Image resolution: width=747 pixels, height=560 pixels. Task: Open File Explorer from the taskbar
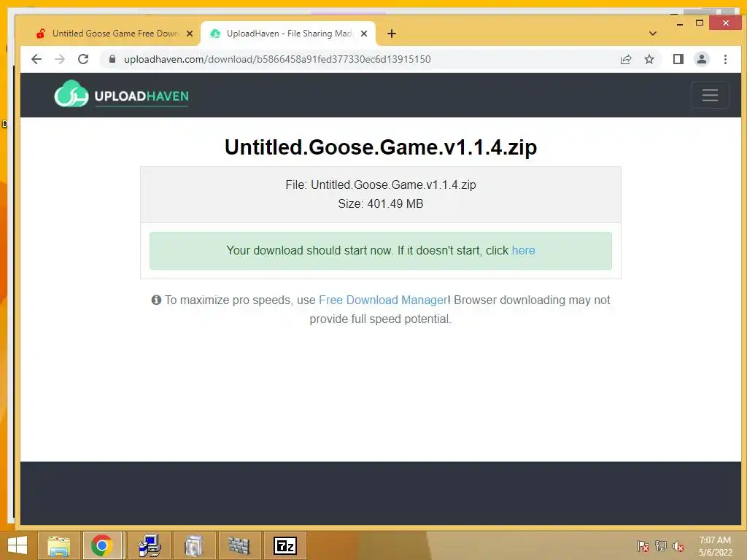[58, 545]
